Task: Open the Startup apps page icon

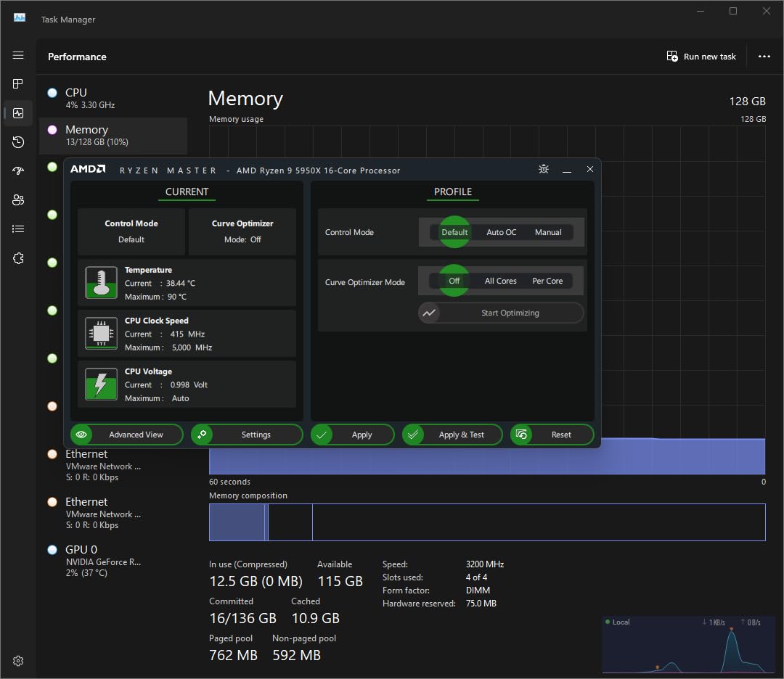Action: (x=18, y=171)
